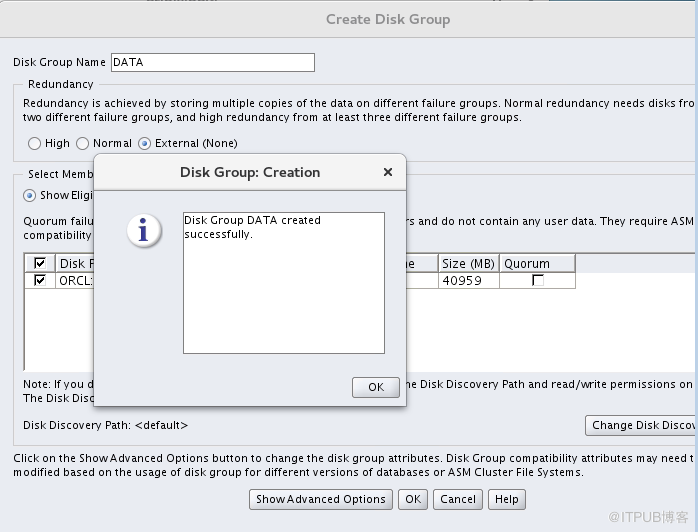Click Show Advanced Options button
Image resolution: width=698 pixels, height=532 pixels.
coord(321,499)
